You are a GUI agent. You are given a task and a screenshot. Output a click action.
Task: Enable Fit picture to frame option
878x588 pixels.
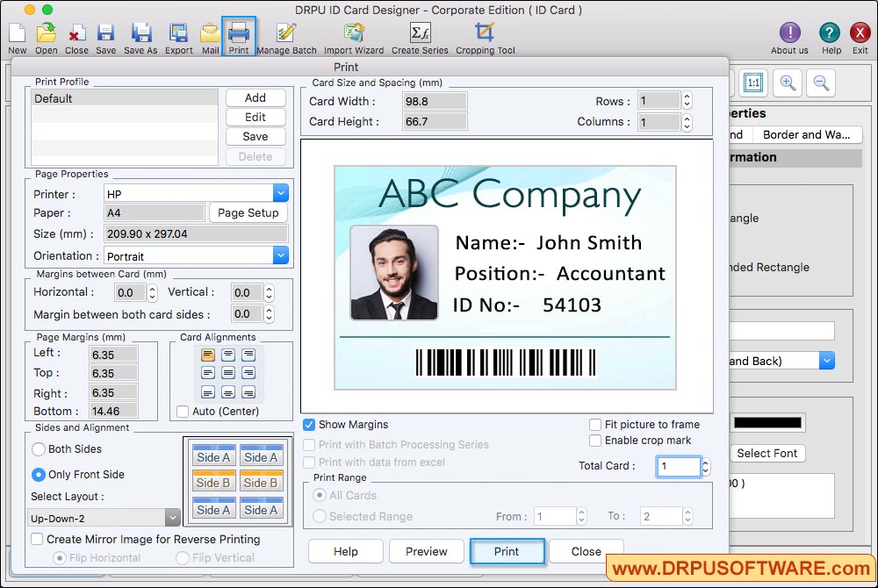tap(596, 425)
